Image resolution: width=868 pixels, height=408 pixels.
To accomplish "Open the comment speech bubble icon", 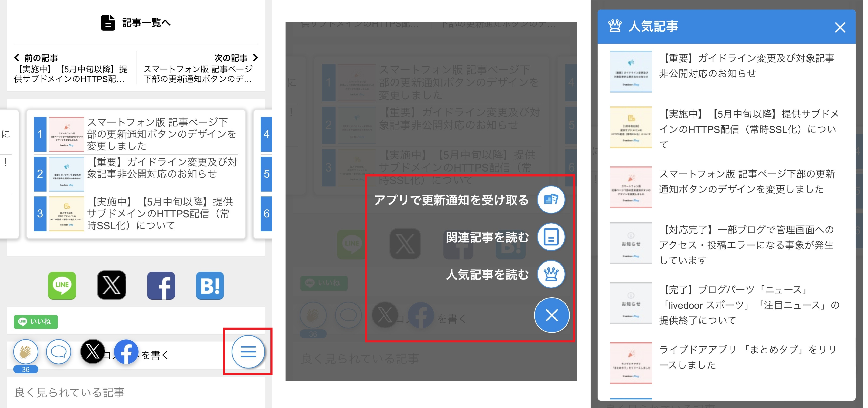I will coord(59,352).
